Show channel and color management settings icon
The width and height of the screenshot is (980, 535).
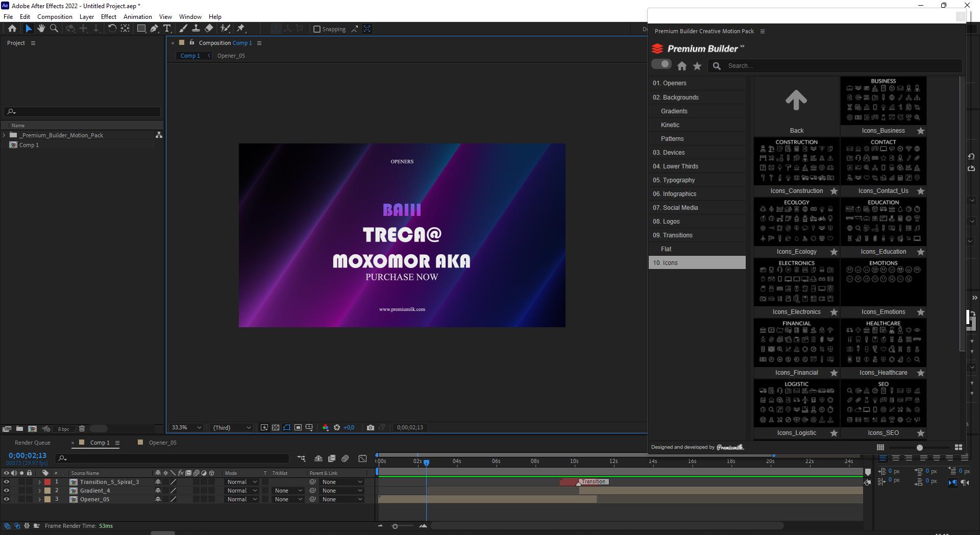[325, 428]
